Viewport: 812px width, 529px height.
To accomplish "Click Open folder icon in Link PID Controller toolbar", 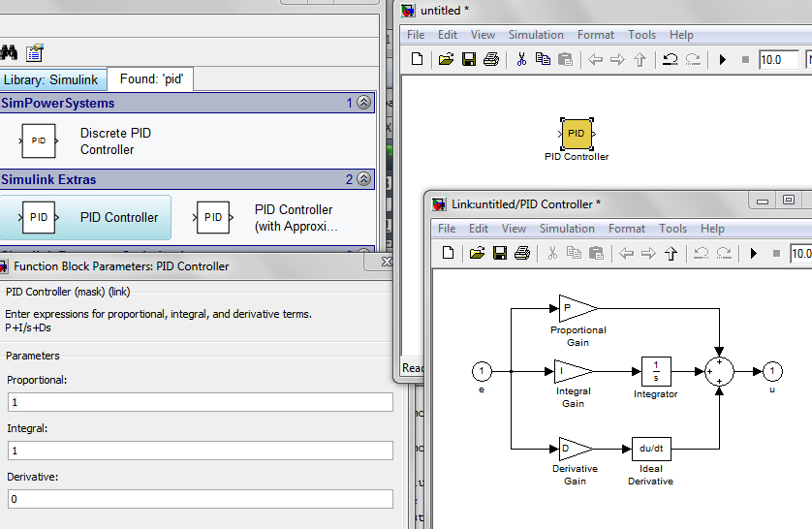I will [477, 253].
